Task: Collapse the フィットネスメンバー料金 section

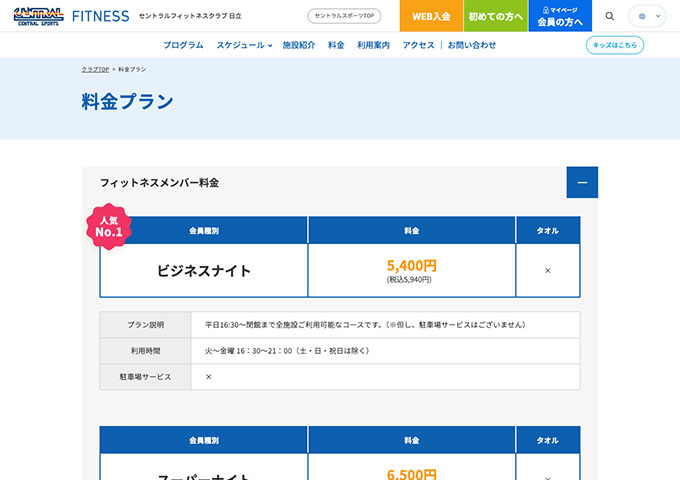Action: (x=582, y=183)
